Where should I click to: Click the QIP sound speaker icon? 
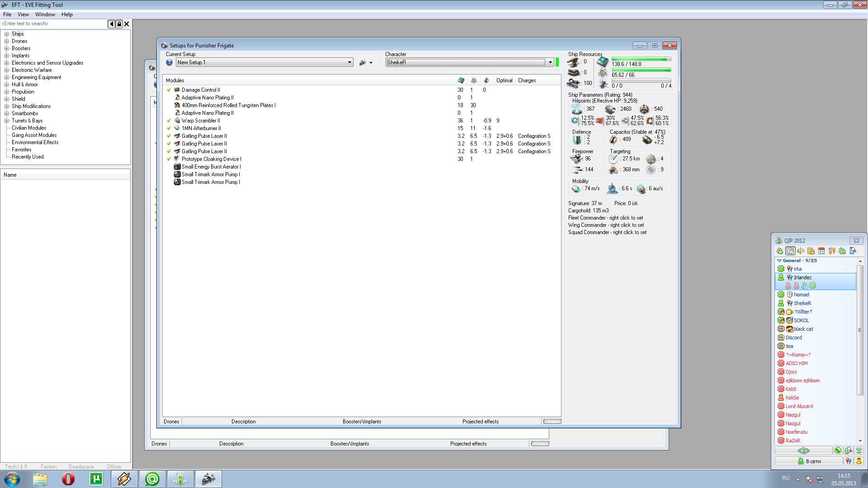(x=801, y=251)
